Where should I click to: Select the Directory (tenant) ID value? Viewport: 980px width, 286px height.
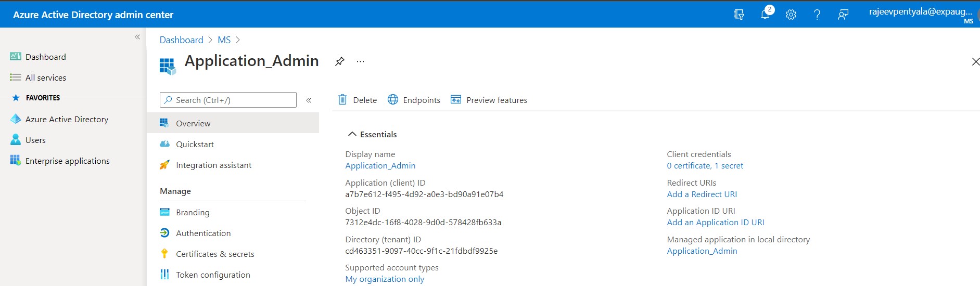point(422,251)
